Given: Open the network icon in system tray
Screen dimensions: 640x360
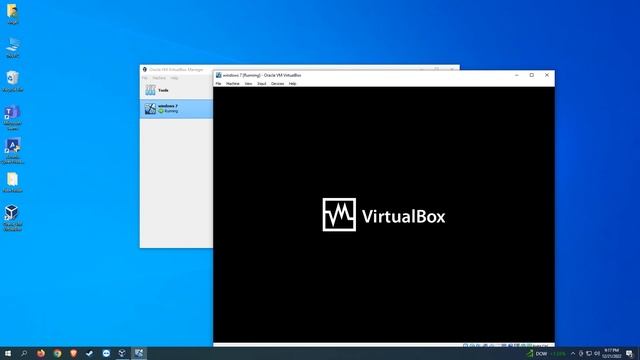Looking at the screenshot, I should click(x=589, y=353).
